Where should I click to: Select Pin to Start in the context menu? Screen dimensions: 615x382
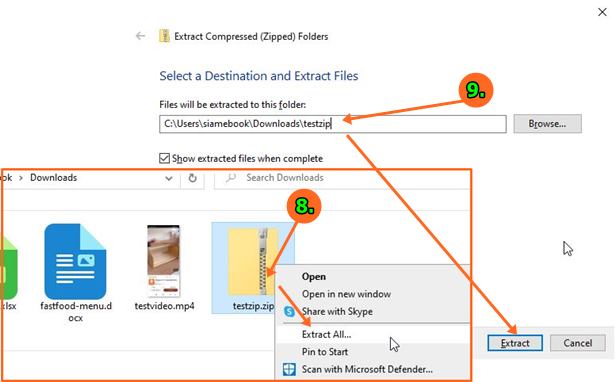325,352
